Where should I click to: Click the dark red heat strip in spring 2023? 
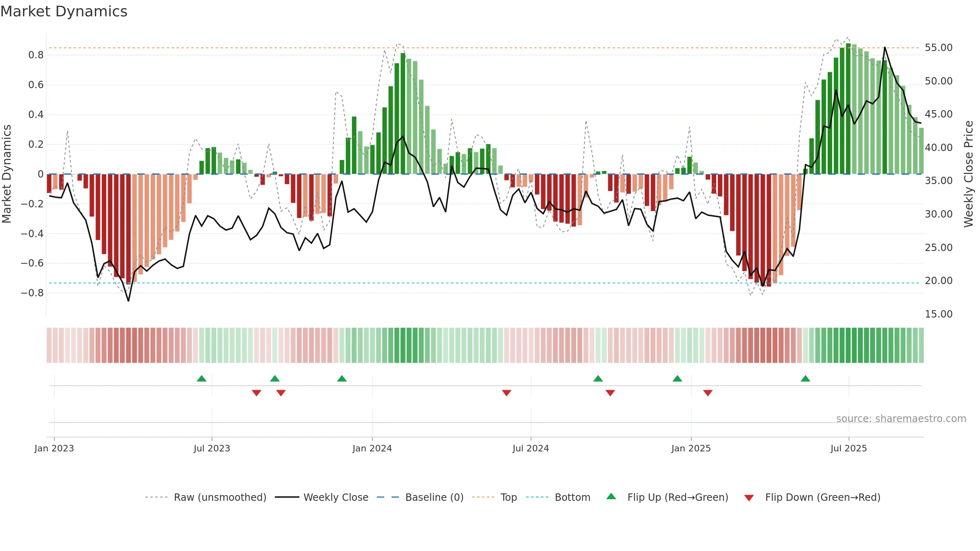[x=129, y=345]
